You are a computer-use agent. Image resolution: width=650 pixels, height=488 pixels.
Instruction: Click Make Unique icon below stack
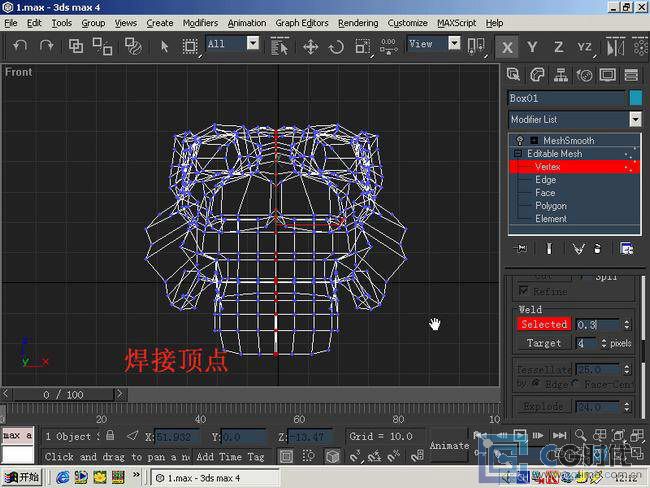point(578,248)
